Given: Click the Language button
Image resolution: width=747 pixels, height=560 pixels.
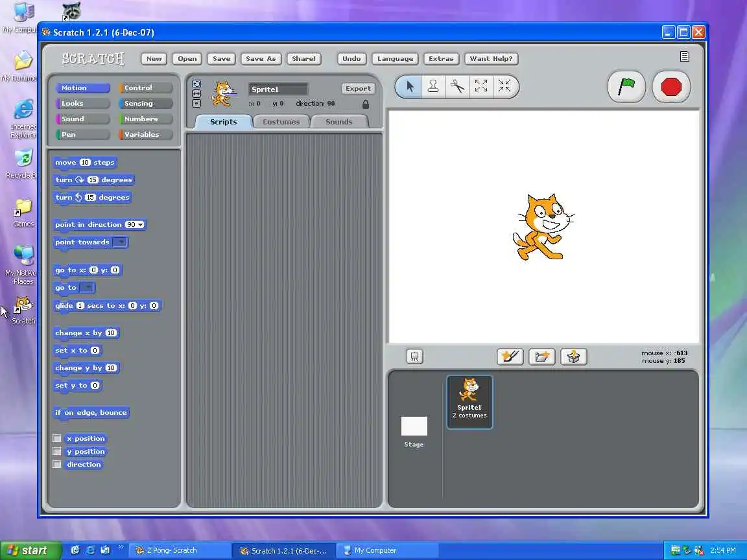Looking at the screenshot, I should [396, 58].
